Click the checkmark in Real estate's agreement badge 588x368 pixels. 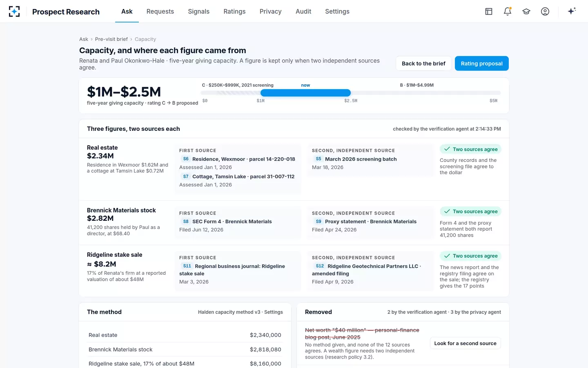447,149
